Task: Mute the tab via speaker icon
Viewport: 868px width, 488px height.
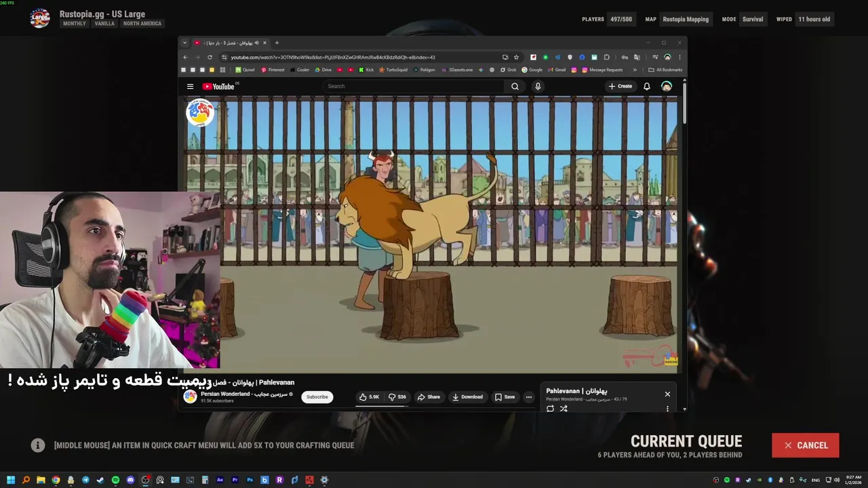Action: click(257, 43)
